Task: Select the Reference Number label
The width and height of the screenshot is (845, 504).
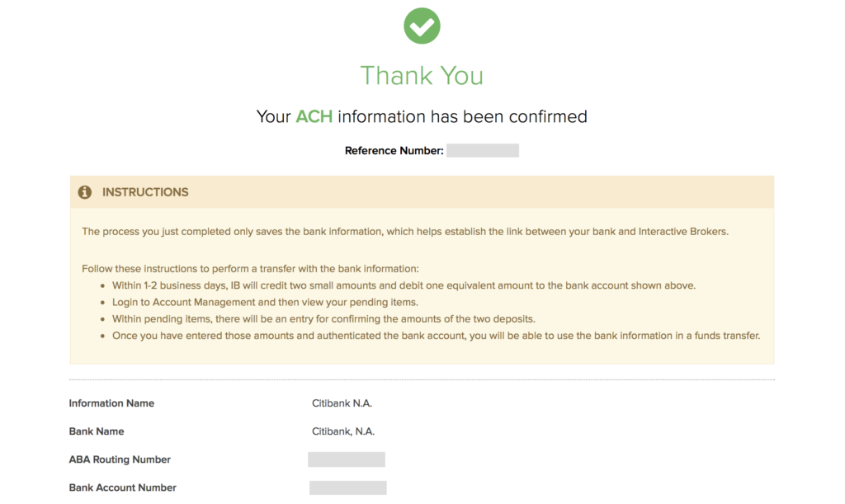Action: 394,151
